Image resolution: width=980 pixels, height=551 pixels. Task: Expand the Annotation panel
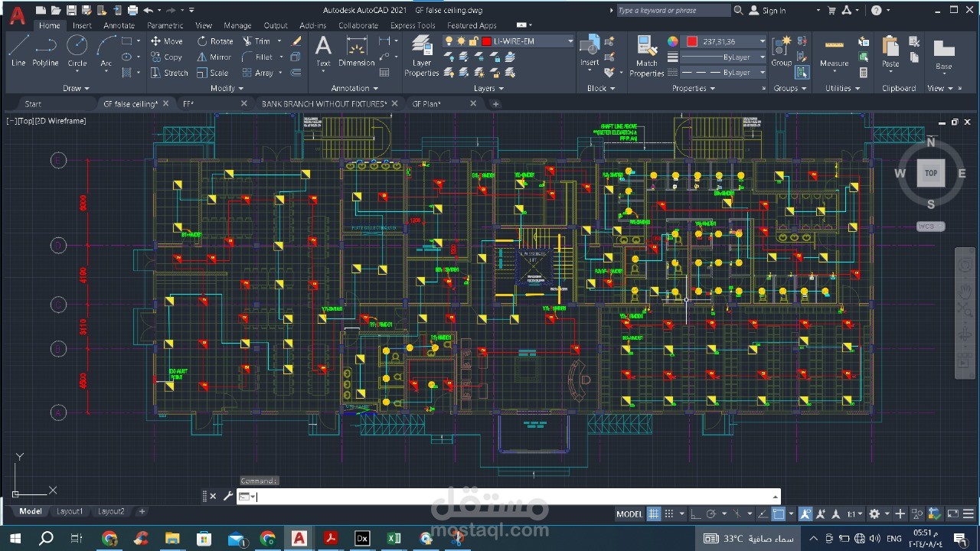(x=354, y=88)
